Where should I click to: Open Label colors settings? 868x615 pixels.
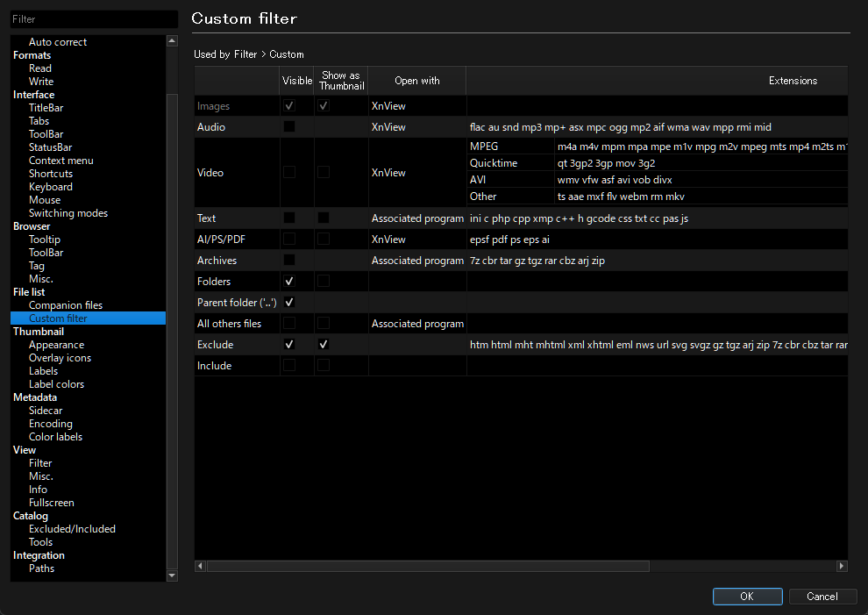pyautogui.click(x=56, y=384)
